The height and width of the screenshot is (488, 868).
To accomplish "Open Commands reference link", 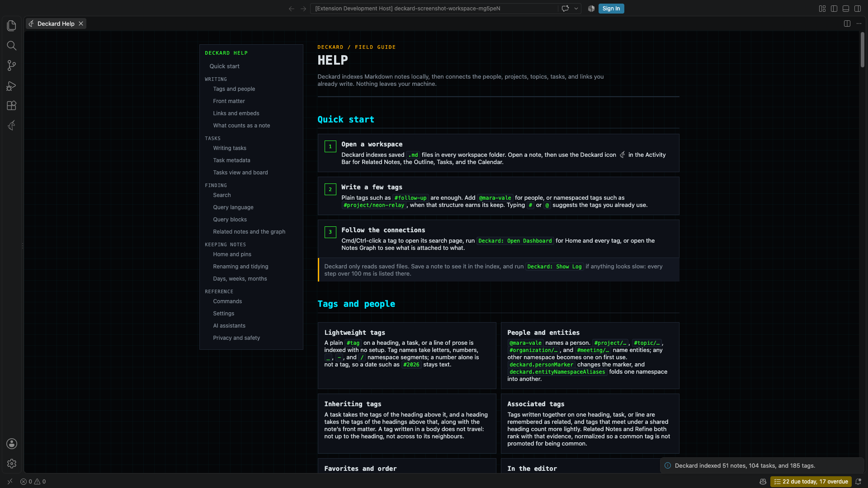I will (x=227, y=301).
